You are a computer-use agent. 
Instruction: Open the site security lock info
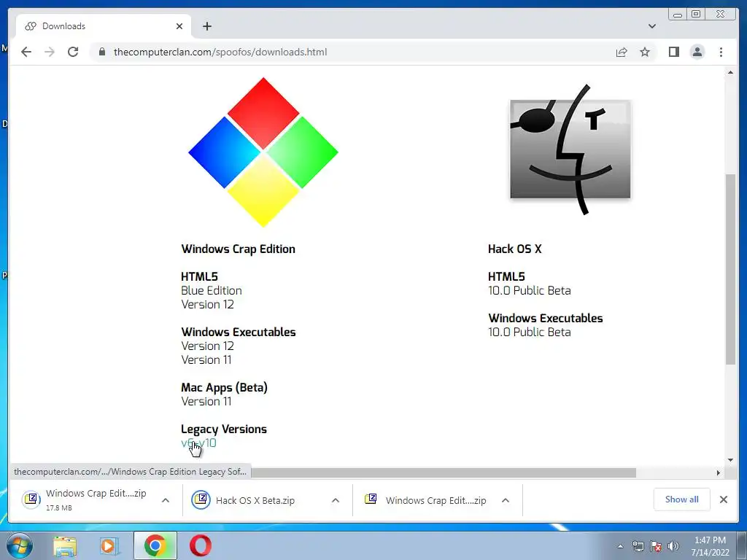tap(102, 52)
